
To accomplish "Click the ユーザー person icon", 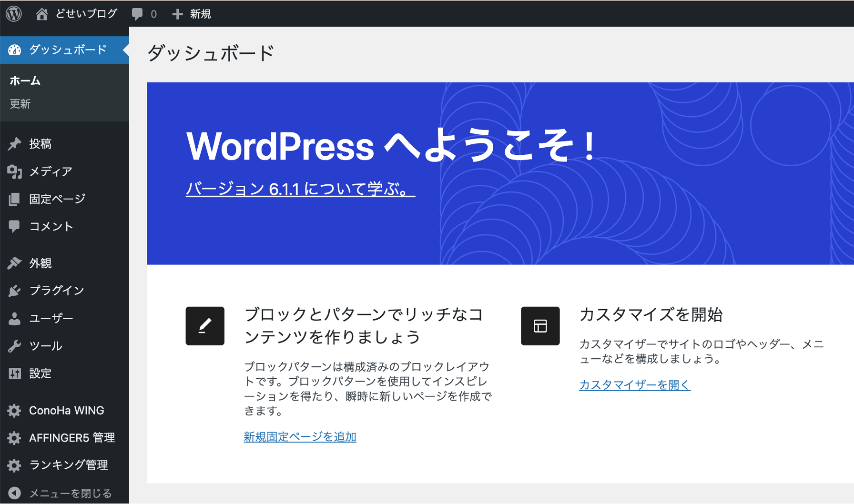I will tap(15, 318).
